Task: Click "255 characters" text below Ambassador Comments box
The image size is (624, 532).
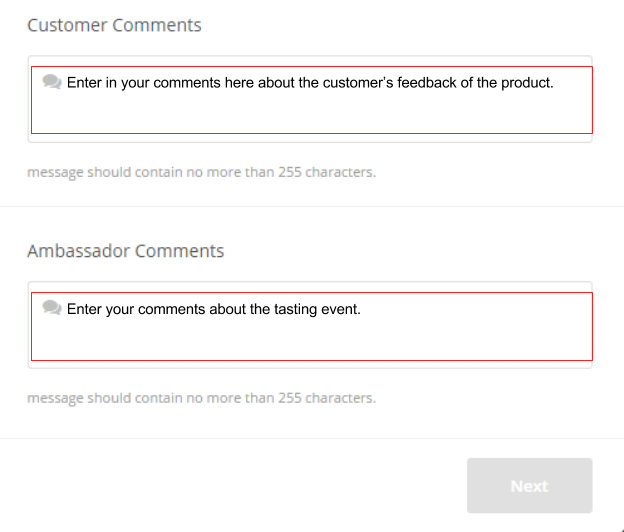Action: pos(324,398)
